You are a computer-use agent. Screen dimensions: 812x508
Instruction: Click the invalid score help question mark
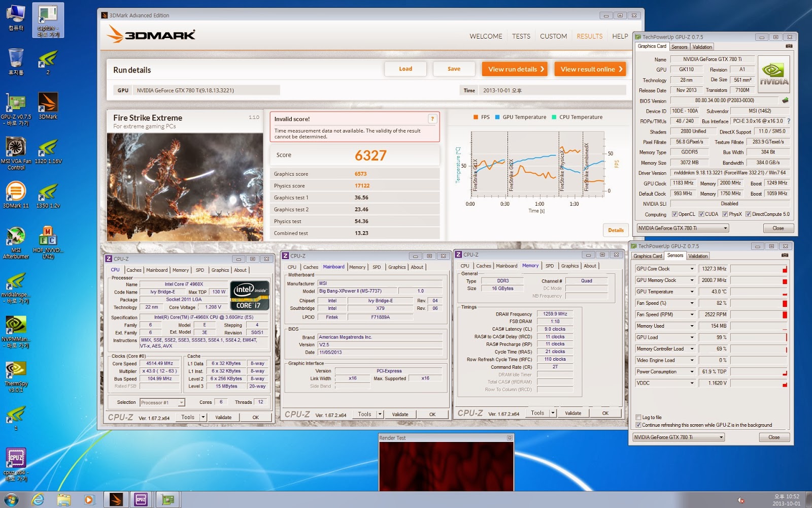[x=432, y=119]
